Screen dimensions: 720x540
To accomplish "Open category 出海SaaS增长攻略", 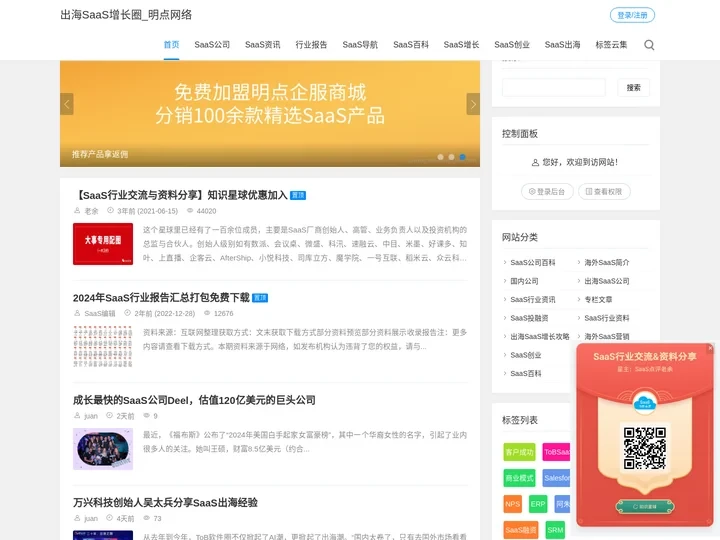I will 540,336.
